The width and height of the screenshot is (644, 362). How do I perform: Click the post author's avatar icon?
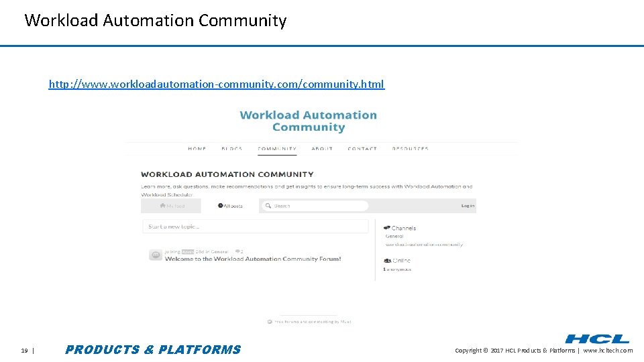(x=155, y=255)
